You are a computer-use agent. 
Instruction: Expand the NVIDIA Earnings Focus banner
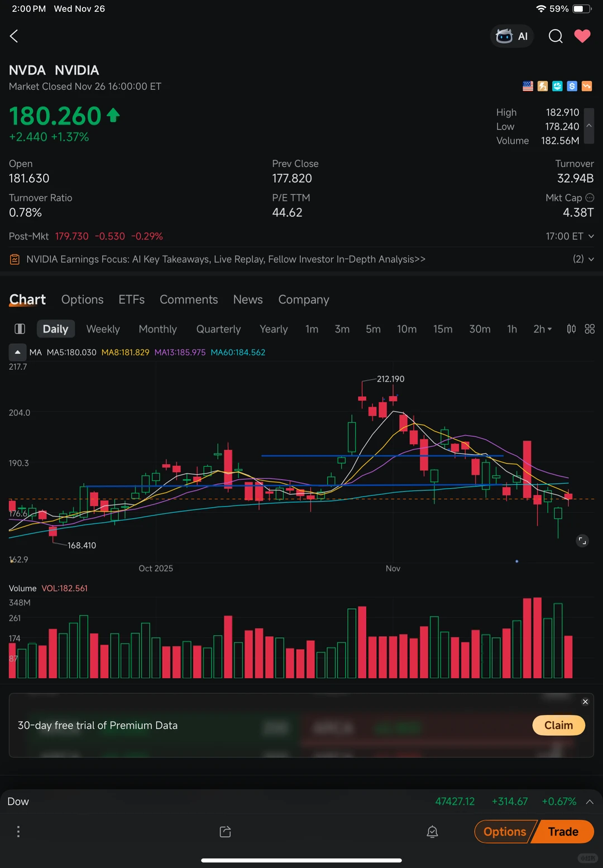click(x=590, y=259)
